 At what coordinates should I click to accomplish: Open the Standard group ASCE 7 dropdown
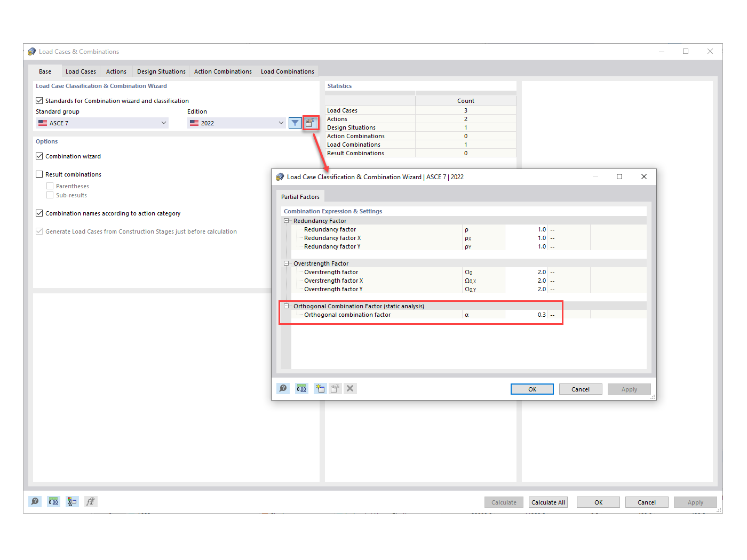(102, 123)
